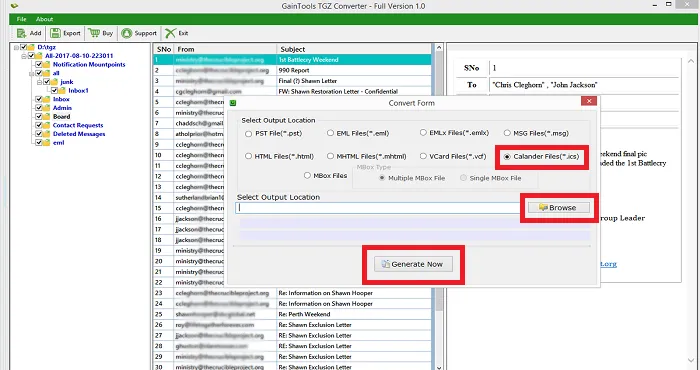Select the MHTML Files(*.mhtml) radio option
This screenshot has width=700, height=370.
(330, 156)
